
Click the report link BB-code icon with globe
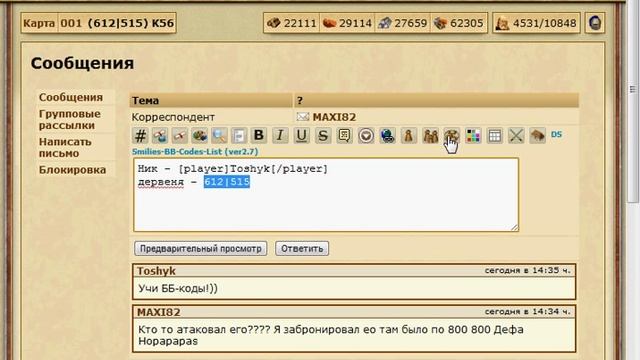click(160, 136)
